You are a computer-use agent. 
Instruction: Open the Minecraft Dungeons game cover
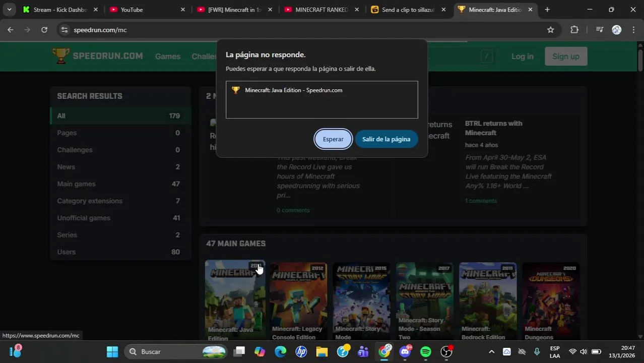point(551,301)
